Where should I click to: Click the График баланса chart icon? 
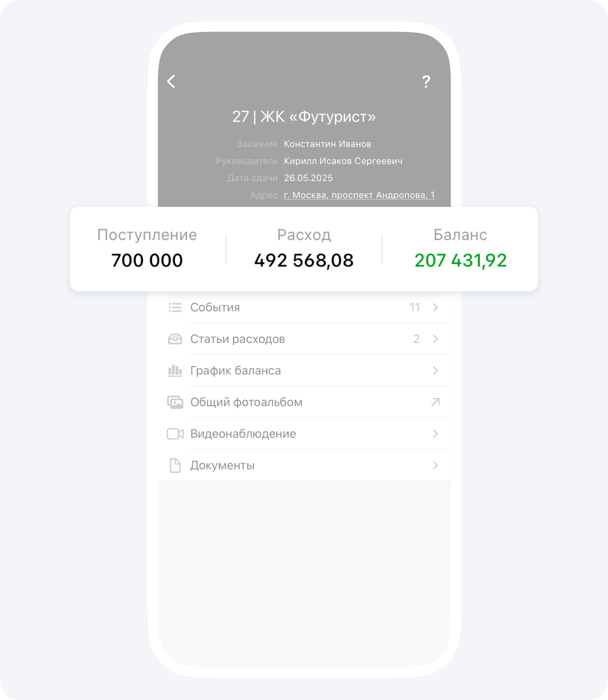click(x=175, y=370)
